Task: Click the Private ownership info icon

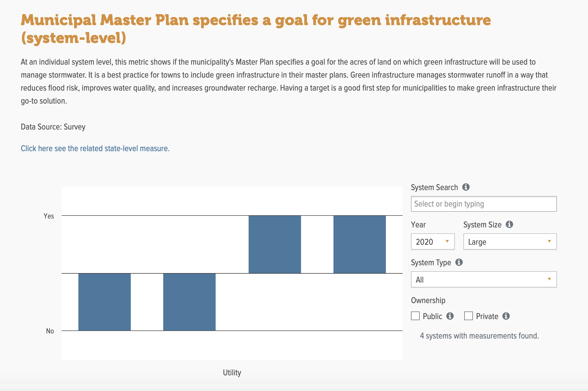Action: (506, 316)
